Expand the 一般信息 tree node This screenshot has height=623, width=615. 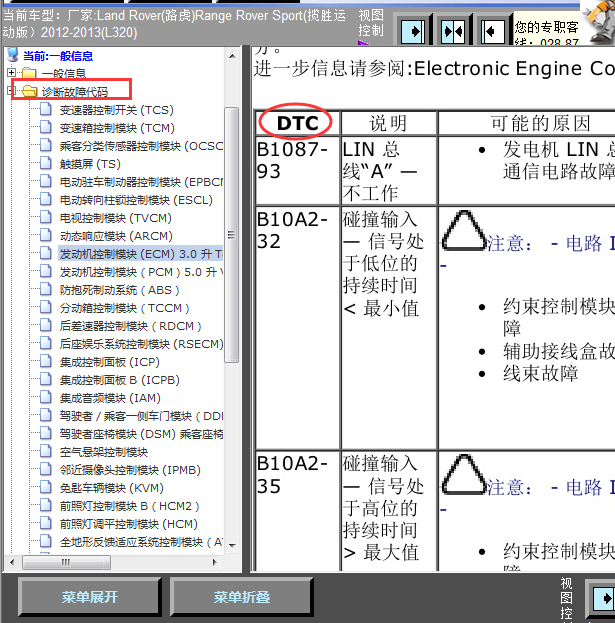tap(12, 73)
